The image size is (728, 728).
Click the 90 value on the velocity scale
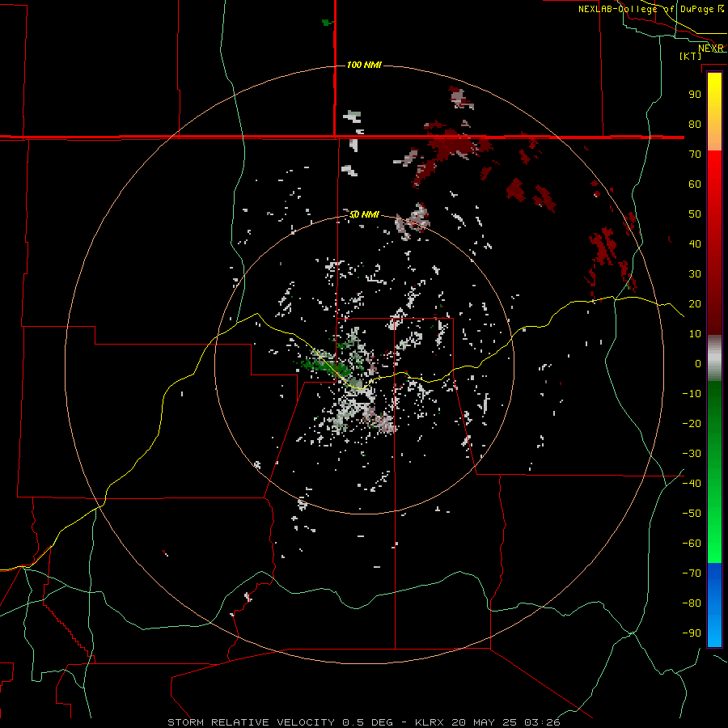[x=695, y=95]
